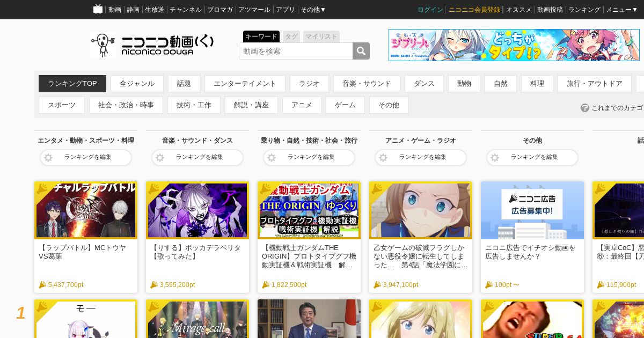Select the ゲーム category button
This screenshot has height=338, width=644.
tap(345, 105)
